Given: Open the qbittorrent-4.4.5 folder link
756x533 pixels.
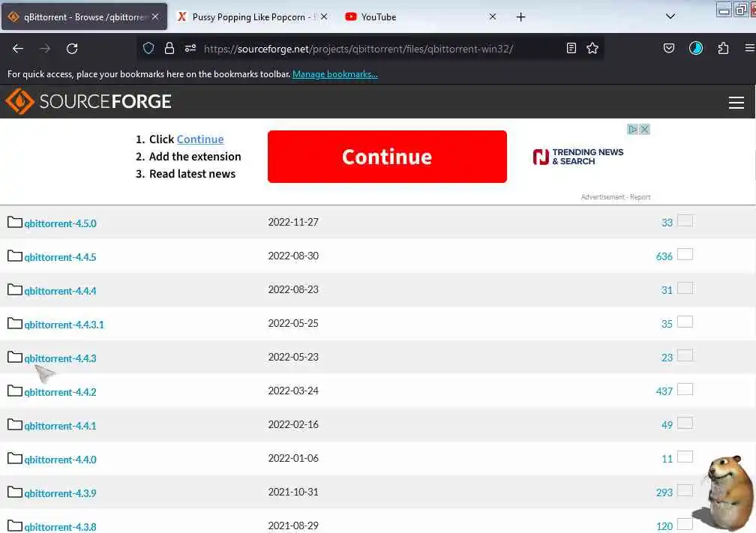Looking at the screenshot, I should pos(60,257).
